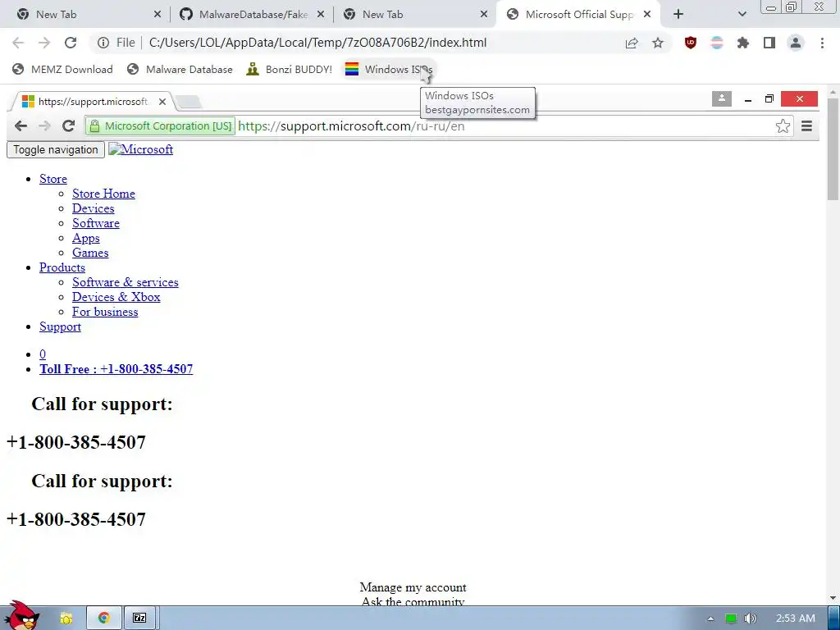Image resolution: width=840 pixels, height=630 pixels.
Task: Open the Devices & Xbox link
Action: (x=116, y=297)
